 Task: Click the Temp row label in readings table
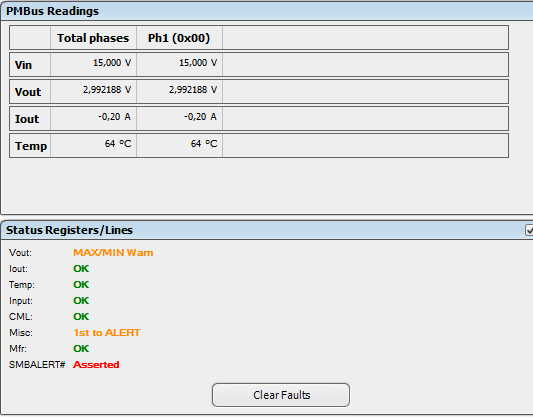pyautogui.click(x=31, y=146)
